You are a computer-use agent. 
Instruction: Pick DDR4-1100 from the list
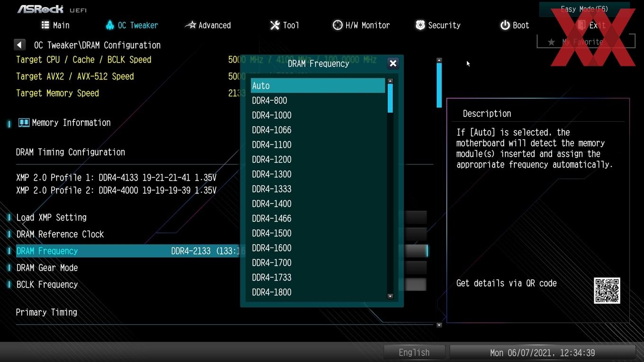(x=318, y=144)
